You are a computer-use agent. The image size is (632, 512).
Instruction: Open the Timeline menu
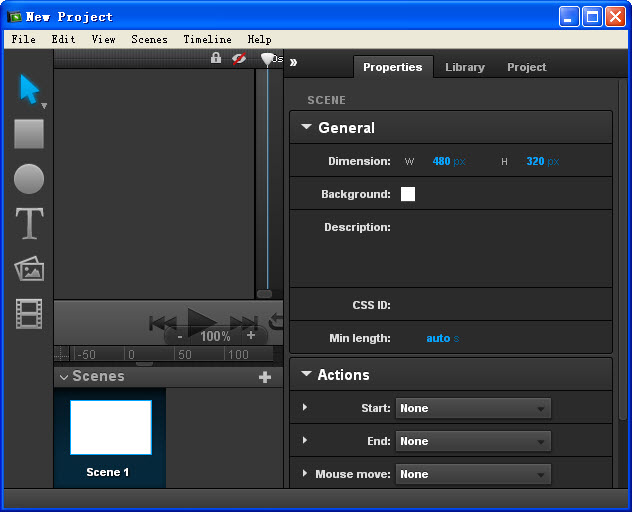(x=207, y=39)
